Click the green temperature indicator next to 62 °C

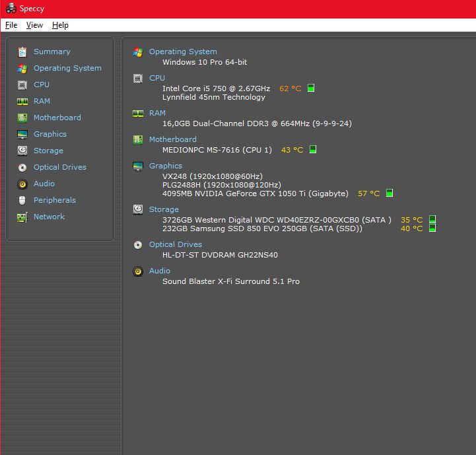(x=311, y=88)
